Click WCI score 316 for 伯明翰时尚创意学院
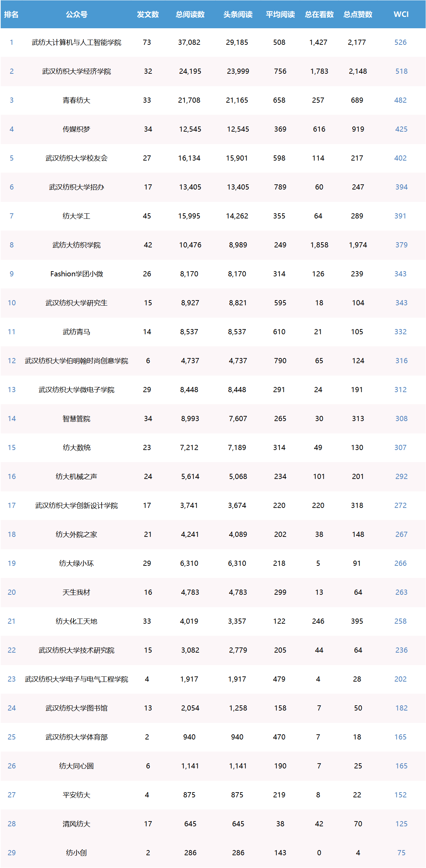The image size is (426, 868). click(x=401, y=361)
